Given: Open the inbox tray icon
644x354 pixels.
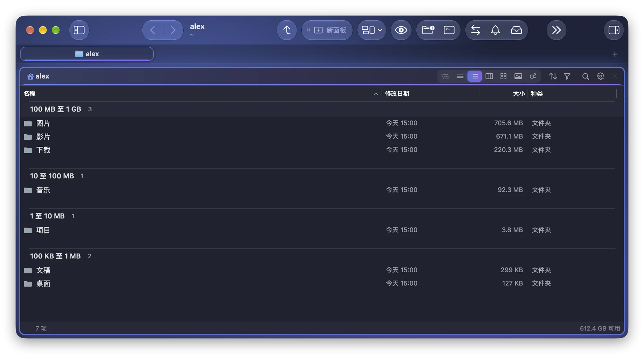Looking at the screenshot, I should point(516,30).
